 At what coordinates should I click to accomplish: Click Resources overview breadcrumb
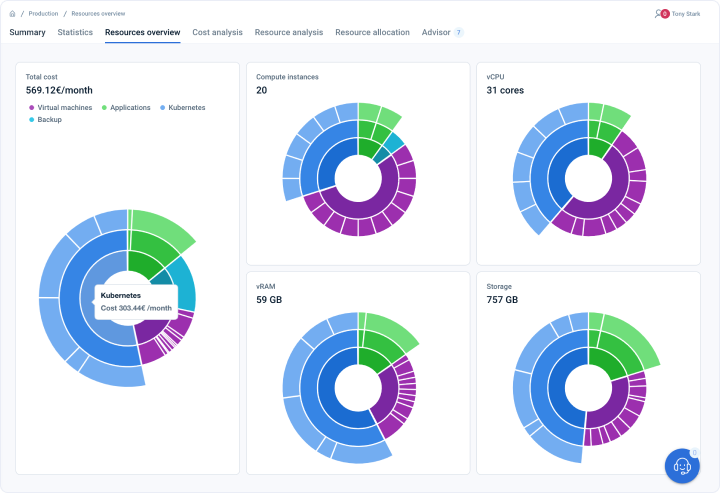(98, 14)
